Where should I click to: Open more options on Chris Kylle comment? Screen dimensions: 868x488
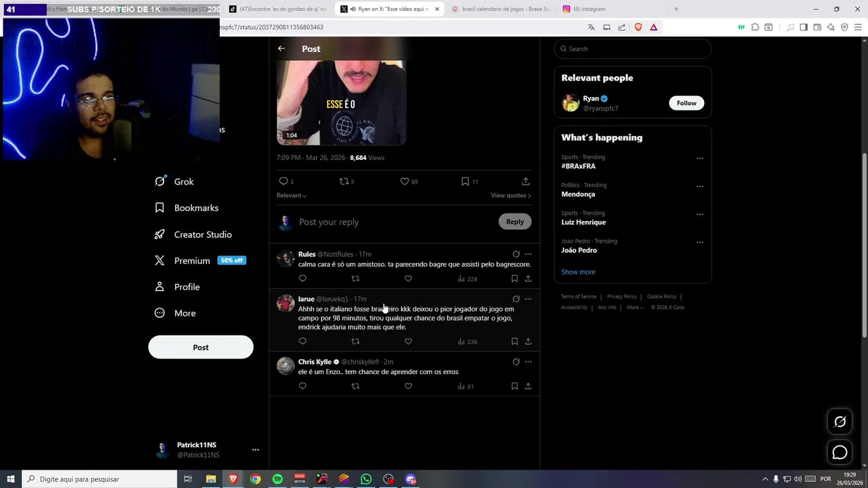(528, 362)
